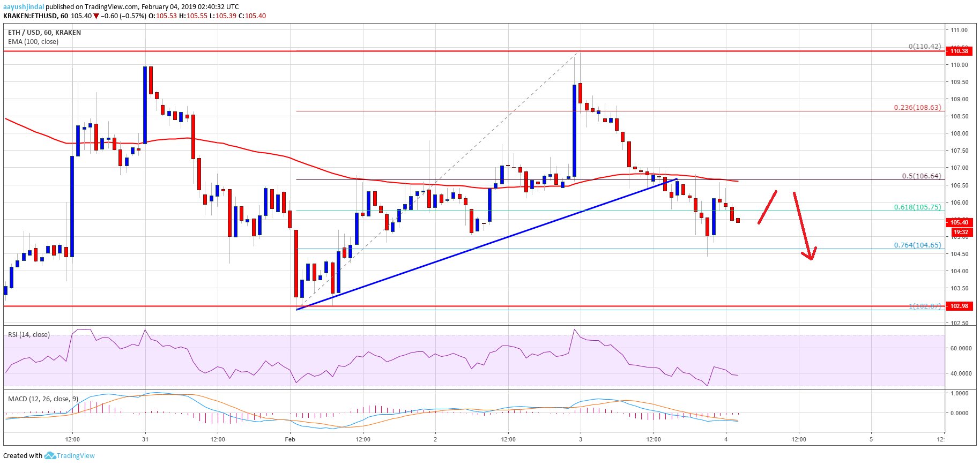Click the date label 3 on time axis
The height and width of the screenshot is (465, 980).
581,439
